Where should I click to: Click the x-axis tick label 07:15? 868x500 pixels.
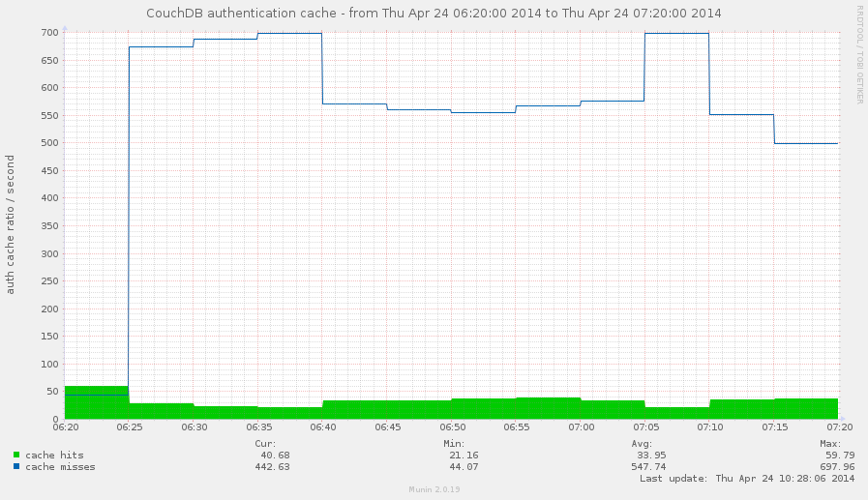click(x=775, y=427)
